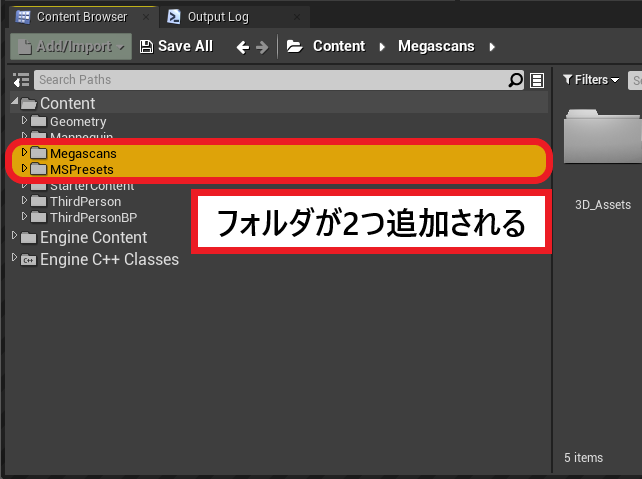642x479 pixels.
Task: Expand the MSPresets folder arrow
Action: [24, 168]
